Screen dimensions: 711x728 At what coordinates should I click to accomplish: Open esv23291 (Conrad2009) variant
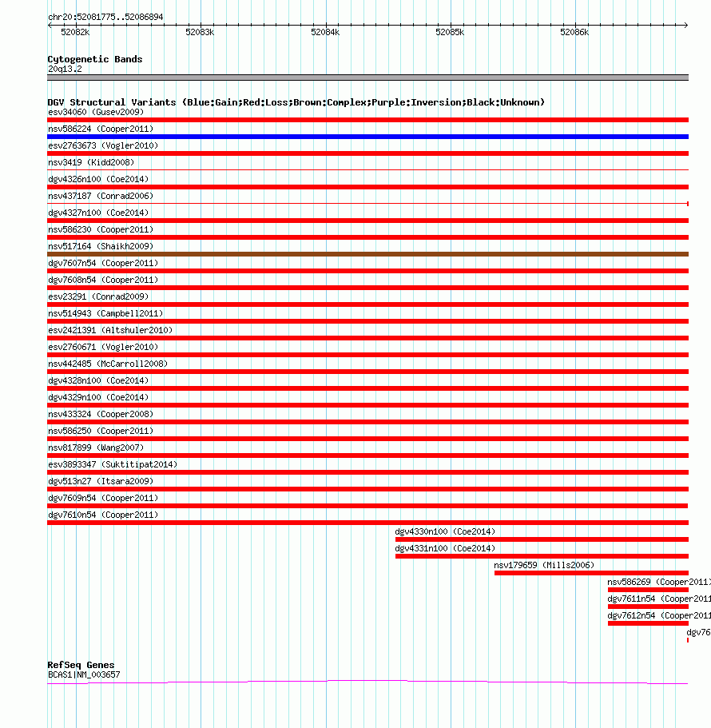point(98,296)
